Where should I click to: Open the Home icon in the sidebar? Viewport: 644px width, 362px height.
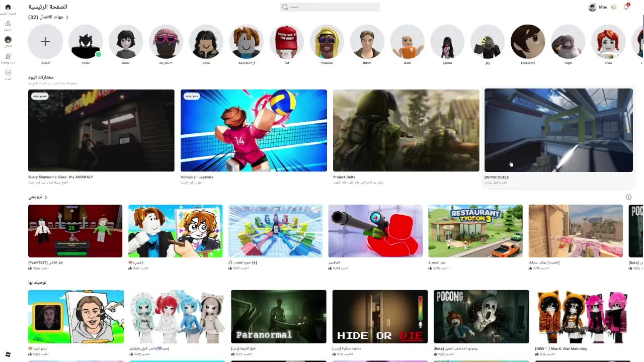pyautogui.click(x=8, y=7)
